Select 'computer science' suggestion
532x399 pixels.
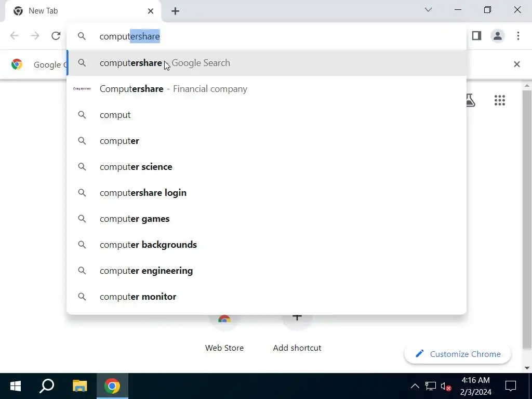[x=267, y=167]
